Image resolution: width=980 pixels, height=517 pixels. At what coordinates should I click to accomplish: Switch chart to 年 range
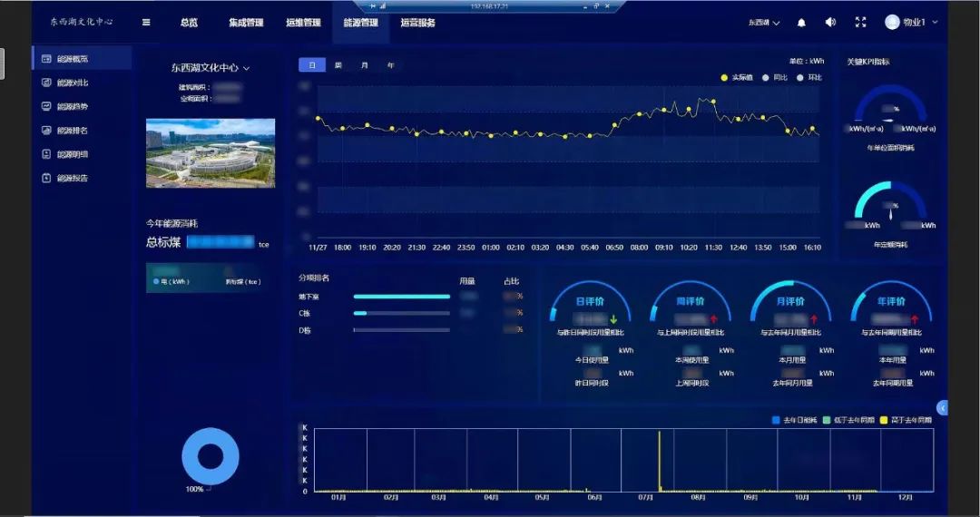(x=390, y=65)
